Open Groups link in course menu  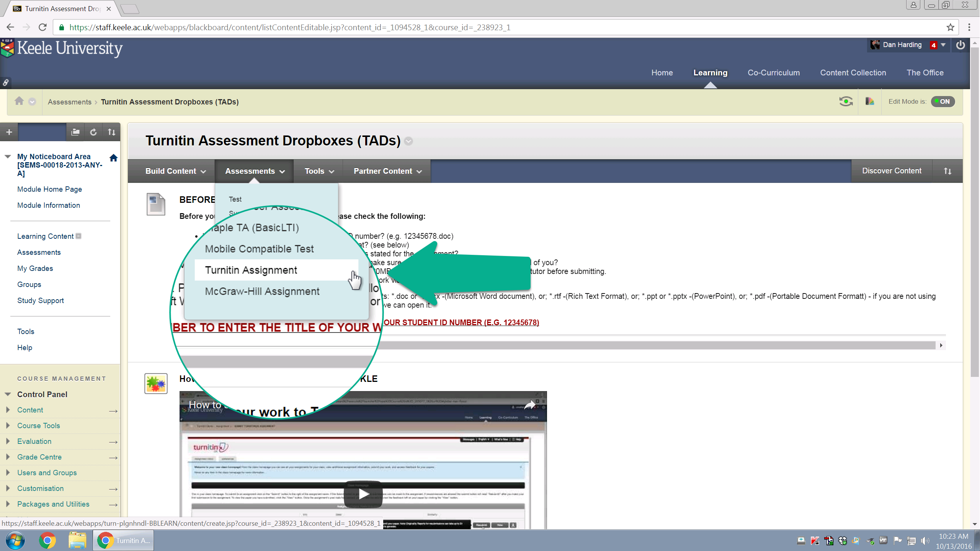(29, 284)
